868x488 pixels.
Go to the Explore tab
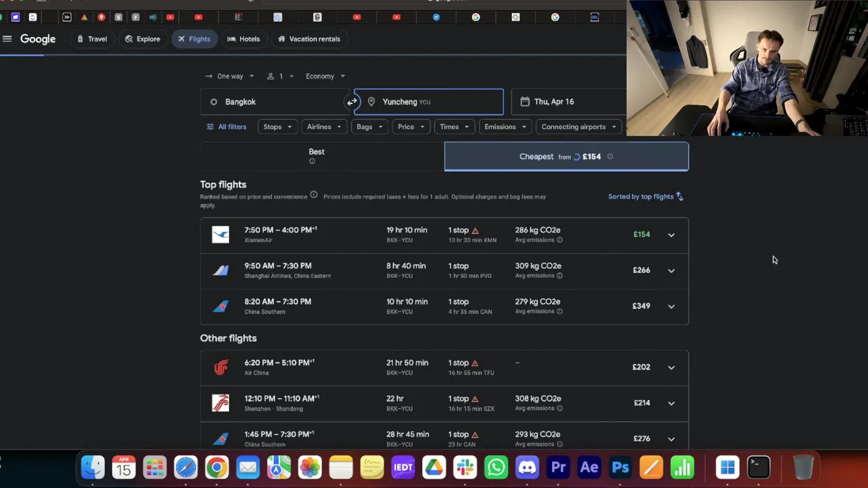142,39
